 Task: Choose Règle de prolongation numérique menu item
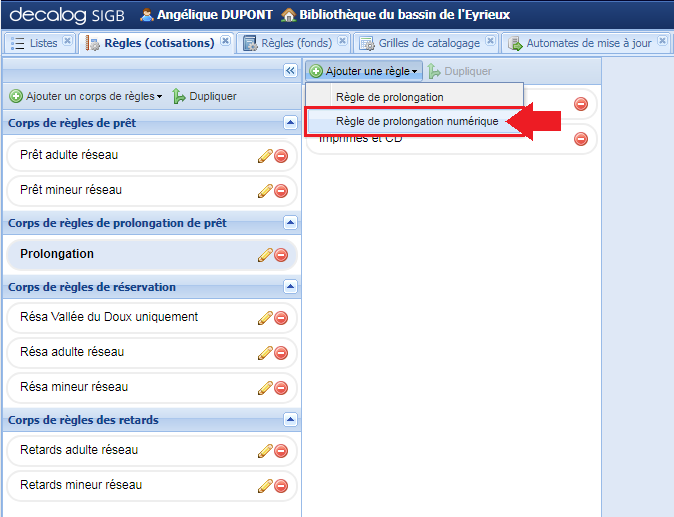[x=416, y=120]
